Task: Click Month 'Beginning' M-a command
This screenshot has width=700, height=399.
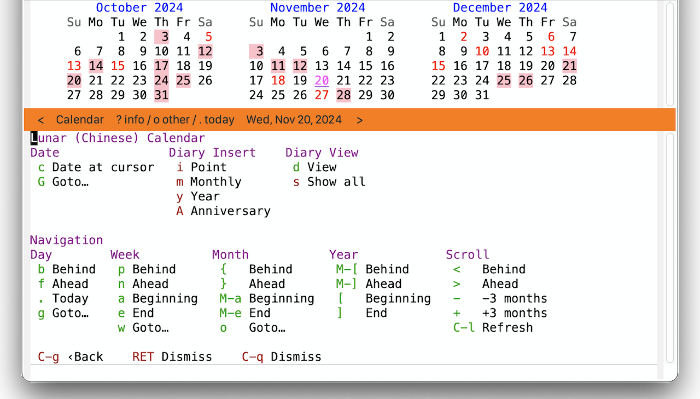Action: (267, 299)
